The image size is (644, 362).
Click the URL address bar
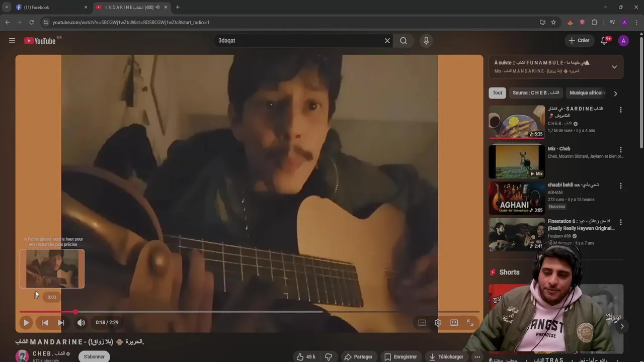tap(292, 22)
